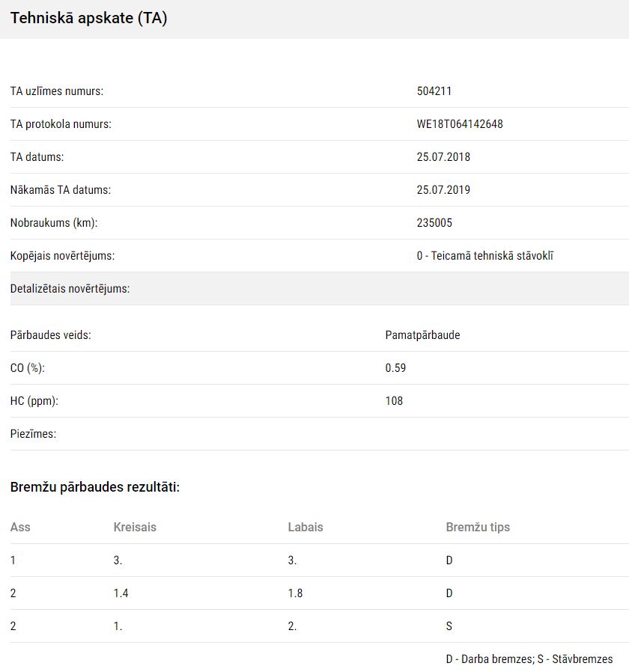This screenshot has width=629, height=672.
Task: Click the 'Kopējais novērtējums:' label
Action: (x=63, y=256)
